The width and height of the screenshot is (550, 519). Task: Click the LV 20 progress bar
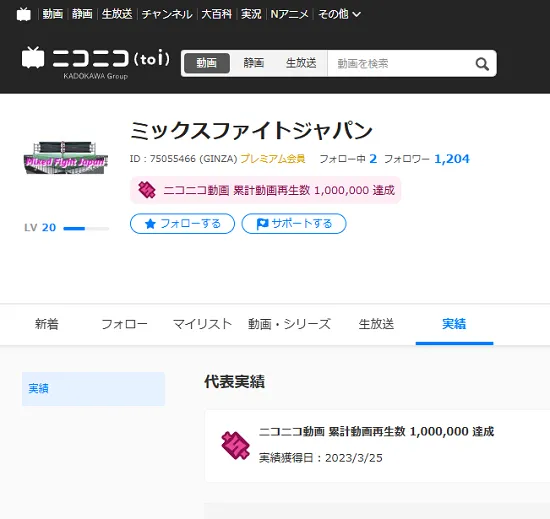pos(86,229)
